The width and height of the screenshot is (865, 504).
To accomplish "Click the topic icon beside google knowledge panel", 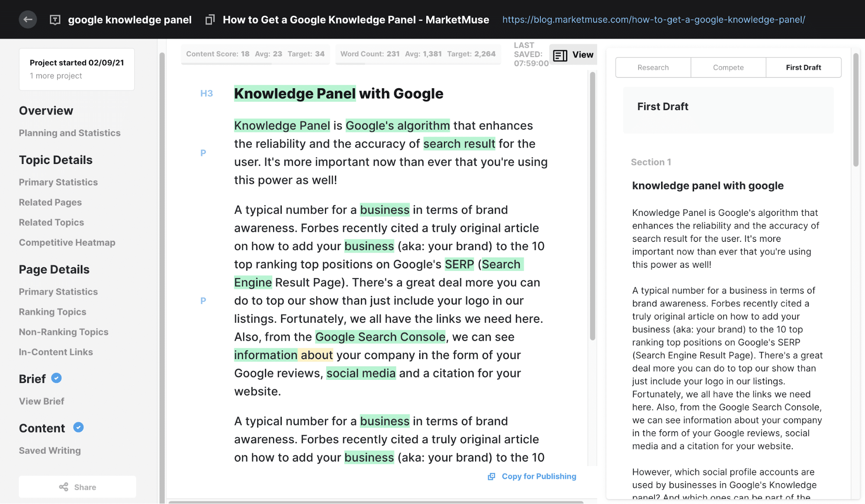I will 55,20.
